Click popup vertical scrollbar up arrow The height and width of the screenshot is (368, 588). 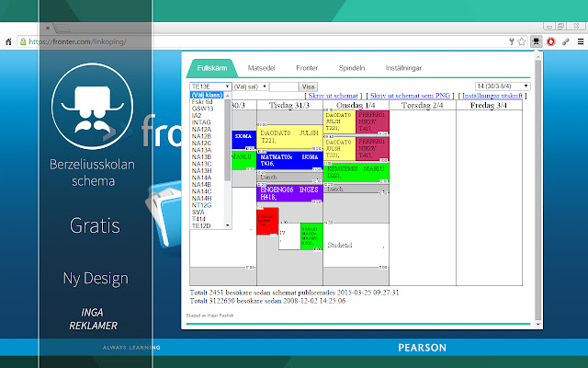point(538,57)
